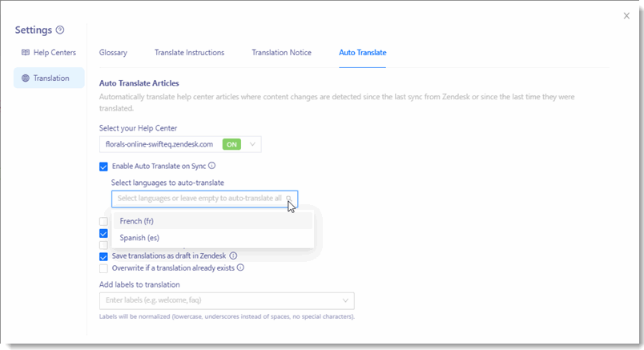Close the Settings dialog with X
Viewport: 644px width, 350px height.
626,15
